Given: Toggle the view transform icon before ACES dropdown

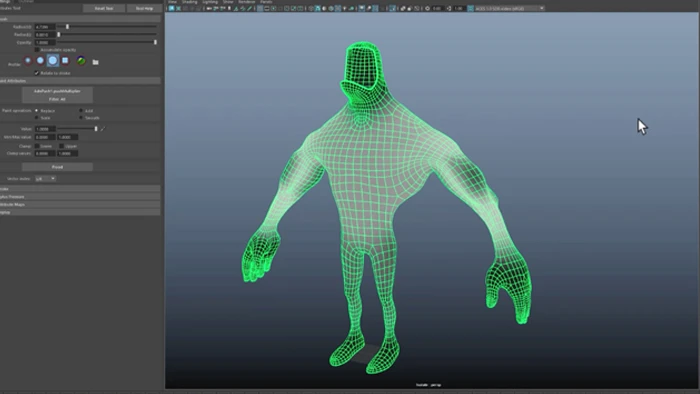Looking at the screenshot, I should click(470, 8).
